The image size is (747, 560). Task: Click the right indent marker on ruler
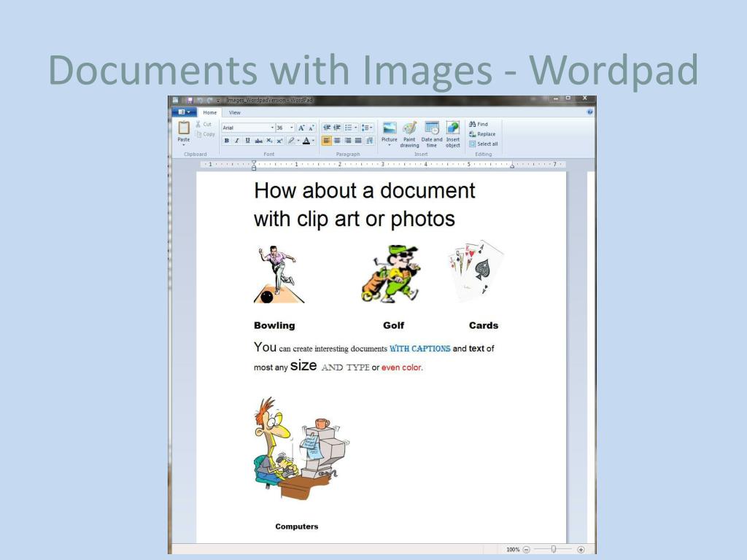coord(512,166)
